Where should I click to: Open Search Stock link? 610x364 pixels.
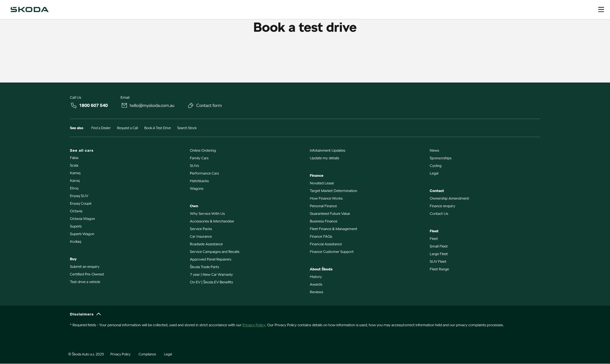tap(187, 128)
